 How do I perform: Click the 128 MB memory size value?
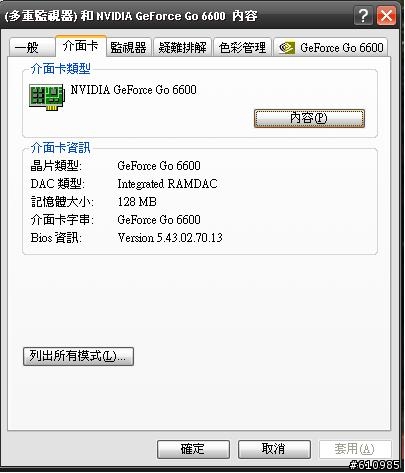pos(137,202)
